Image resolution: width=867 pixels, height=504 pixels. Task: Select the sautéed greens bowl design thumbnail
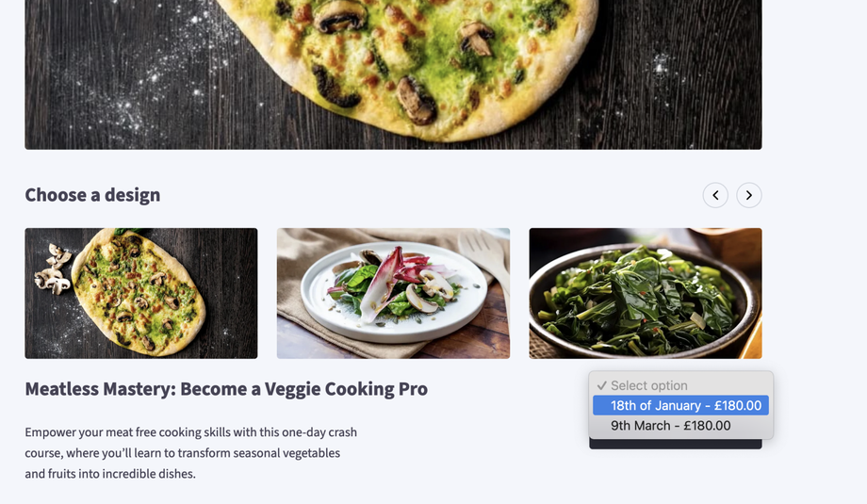[x=646, y=293]
